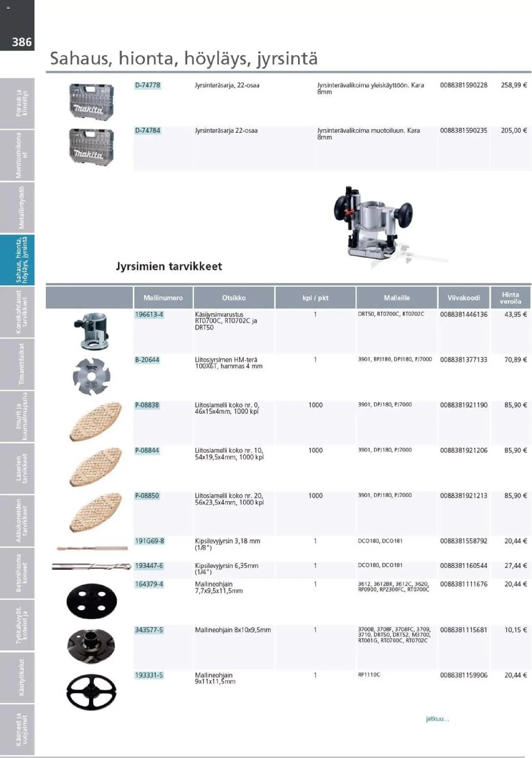Open the B-20644 model number link
Image resolution: width=532 pixels, height=758 pixels.
(147, 360)
